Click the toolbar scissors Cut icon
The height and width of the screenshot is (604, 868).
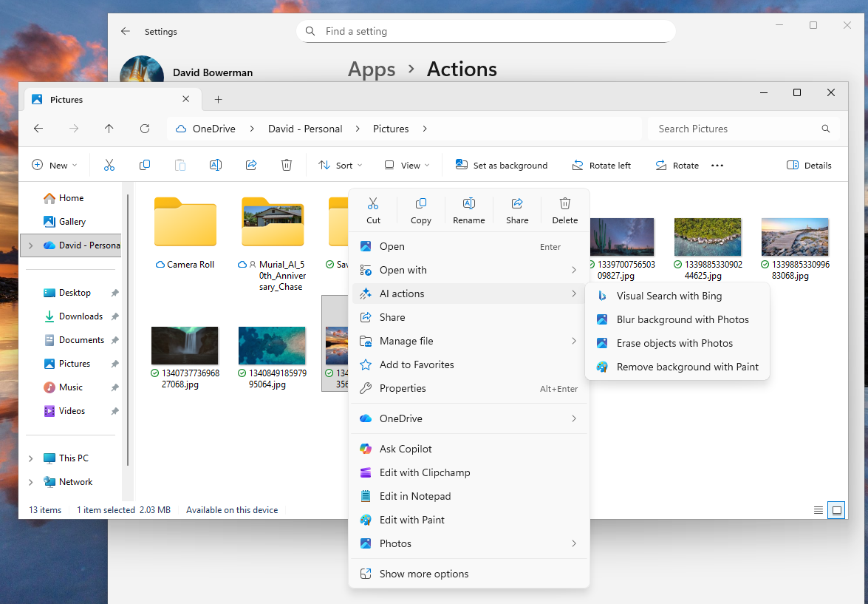pos(109,165)
